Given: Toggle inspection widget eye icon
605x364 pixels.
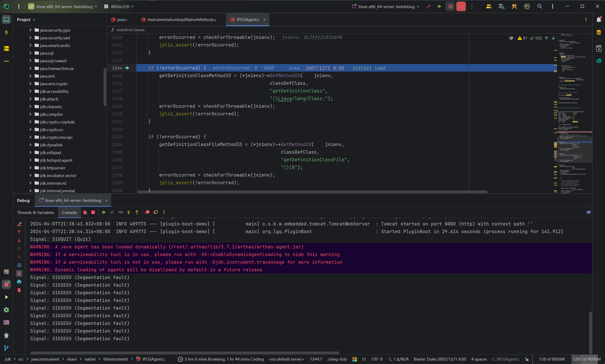Looking at the screenshot, I should click(x=511, y=38).
